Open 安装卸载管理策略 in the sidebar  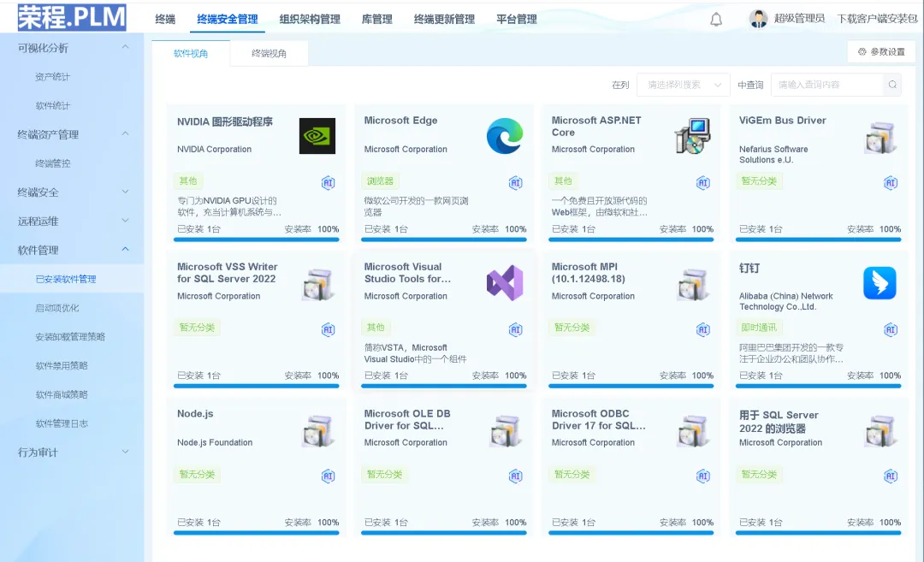70,337
